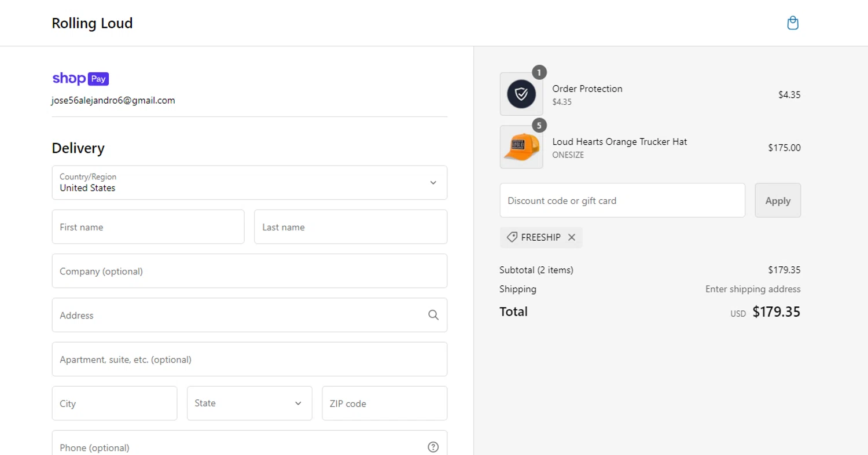Click the Loud Hearts Orange Trucker Hat name

point(620,142)
